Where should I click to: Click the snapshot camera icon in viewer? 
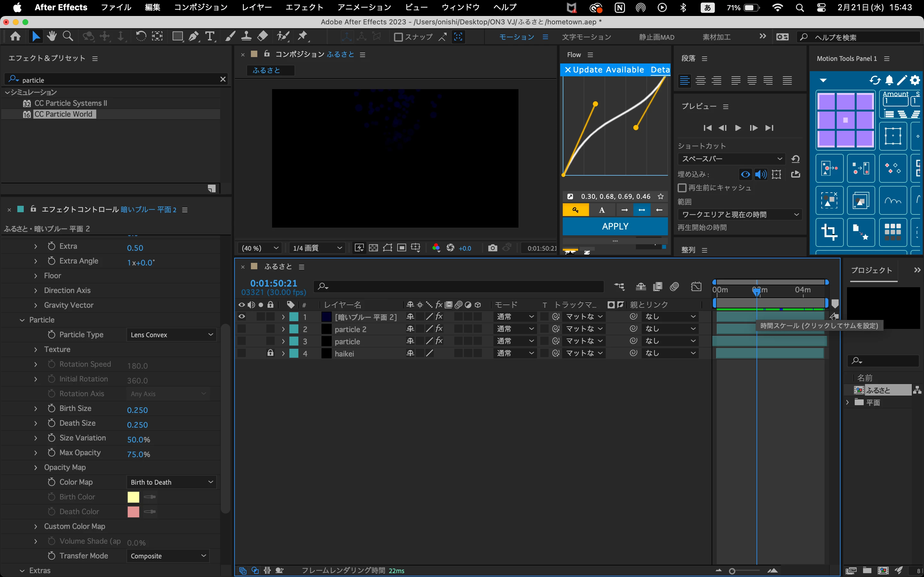[492, 248]
